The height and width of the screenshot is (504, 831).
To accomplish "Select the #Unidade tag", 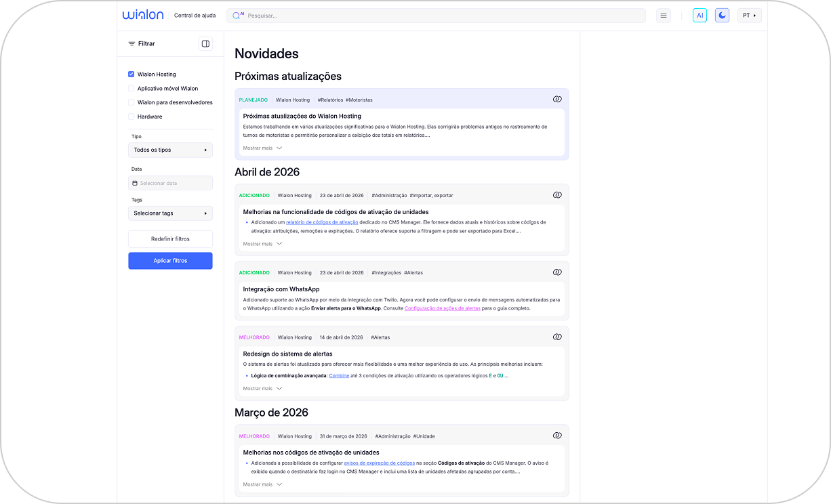I will [x=424, y=436].
